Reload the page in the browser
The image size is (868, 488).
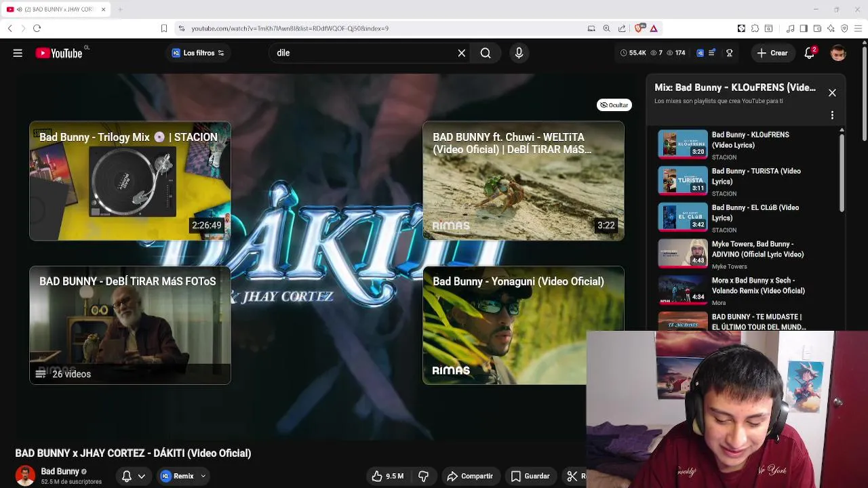click(37, 28)
